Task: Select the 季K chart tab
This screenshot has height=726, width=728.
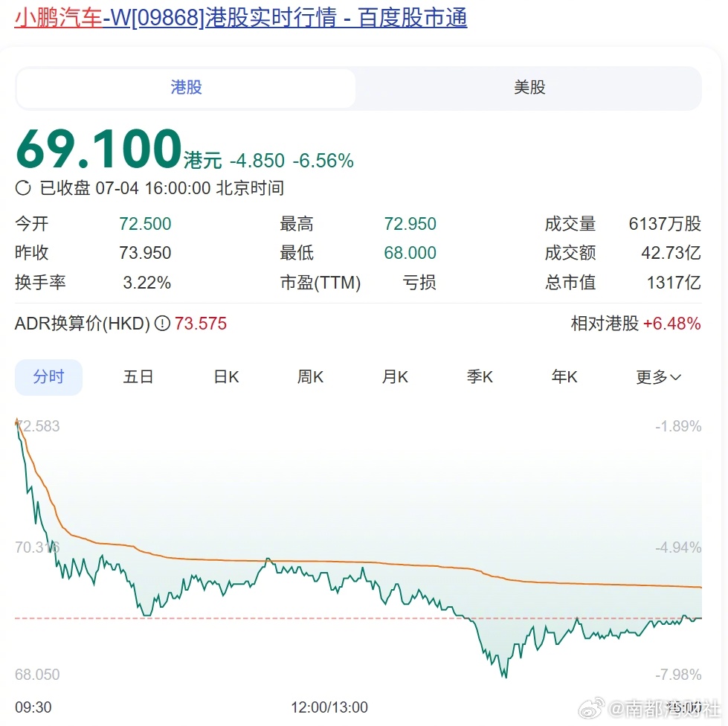Action: (480, 376)
